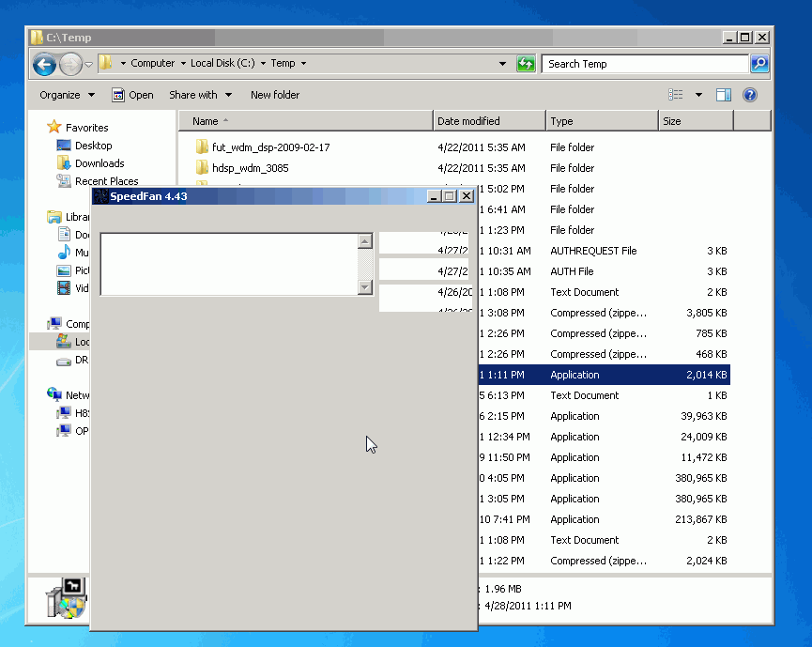Open the Explorer Help icon
This screenshot has width=812, height=647.
(x=749, y=95)
